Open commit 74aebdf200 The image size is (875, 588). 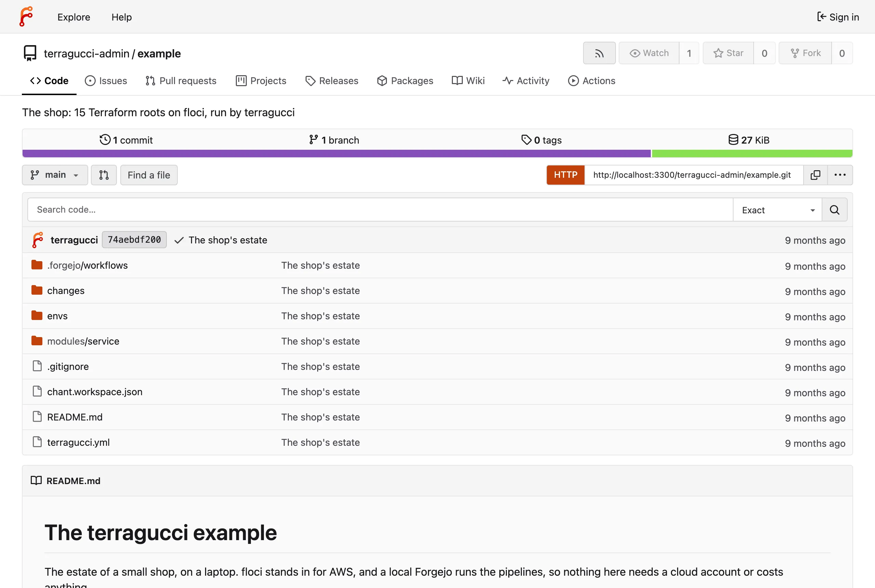point(134,240)
